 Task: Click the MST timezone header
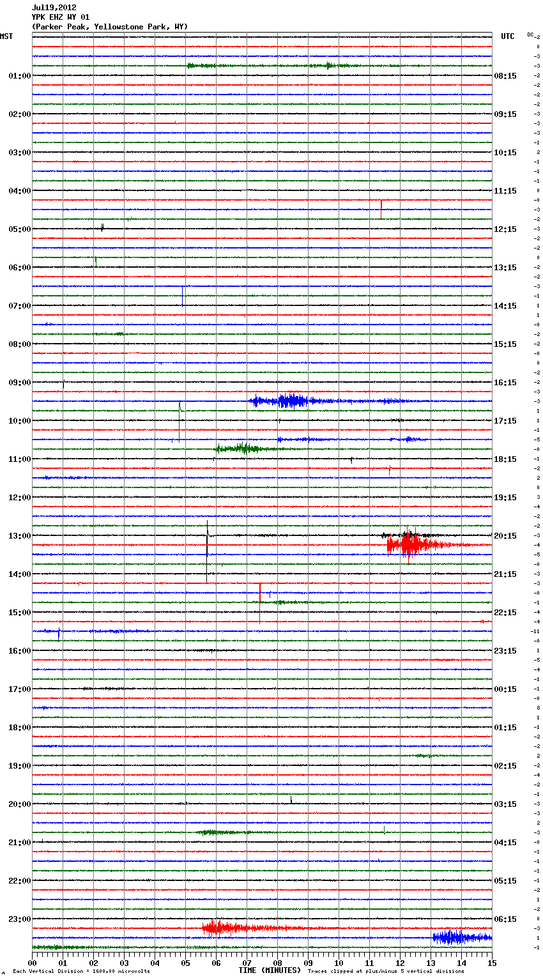click(6, 36)
